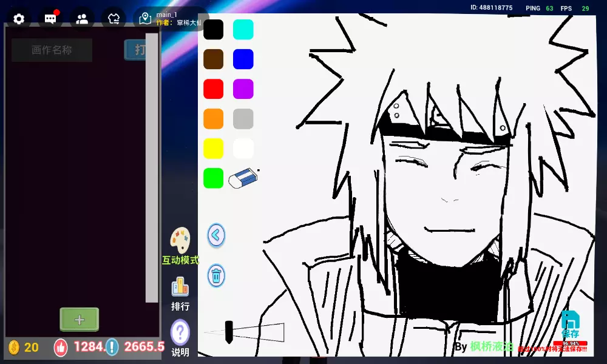The height and width of the screenshot is (364, 607).
Task: Open the outfit change icon
Action: point(114,19)
